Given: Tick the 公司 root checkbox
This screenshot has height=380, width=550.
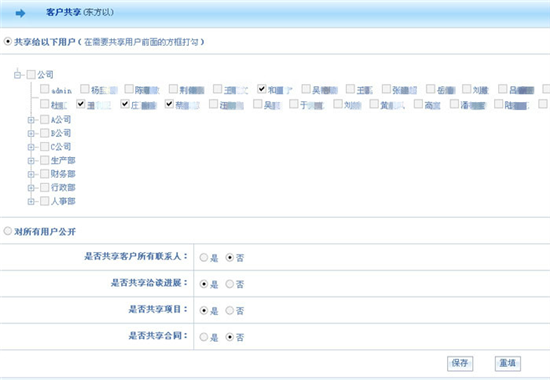Looking at the screenshot, I should pos(31,74).
